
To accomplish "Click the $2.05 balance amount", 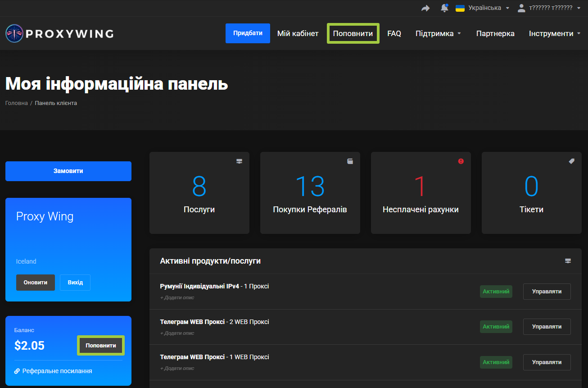I will pos(30,346).
